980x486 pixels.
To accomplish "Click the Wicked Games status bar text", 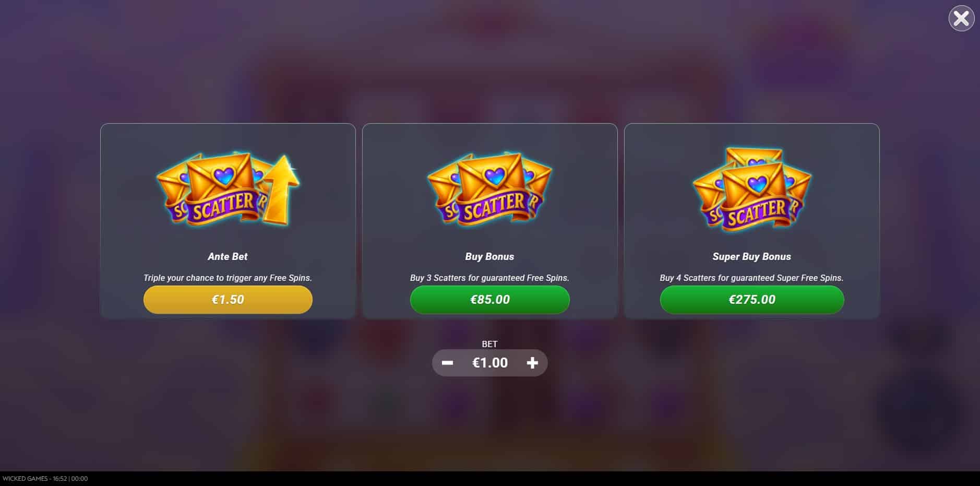I will pyautogui.click(x=25, y=479).
